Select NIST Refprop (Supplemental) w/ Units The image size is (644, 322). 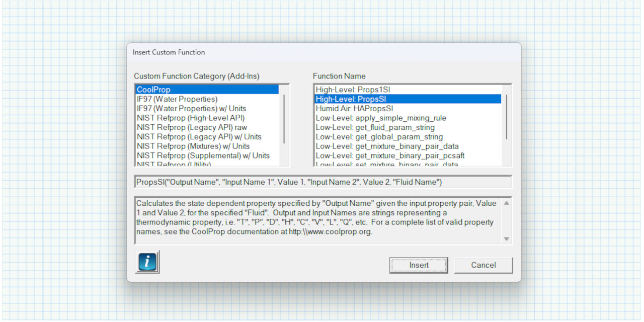click(207, 155)
